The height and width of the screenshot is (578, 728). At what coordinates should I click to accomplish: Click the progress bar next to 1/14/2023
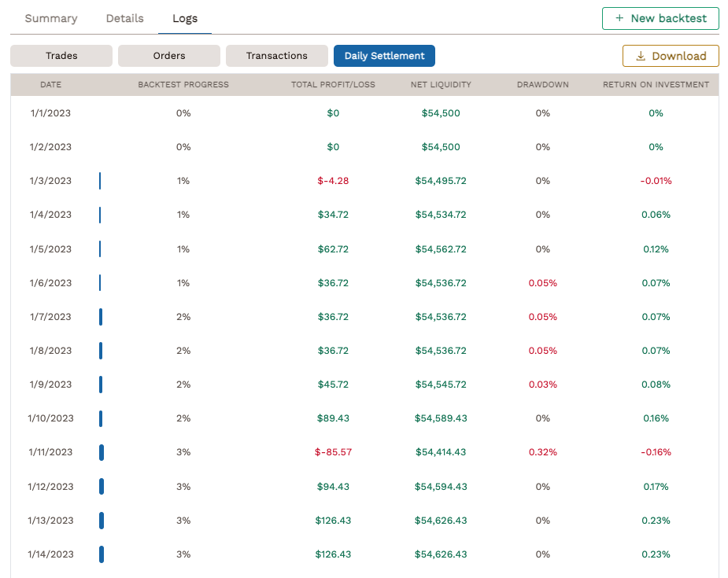pos(100,554)
